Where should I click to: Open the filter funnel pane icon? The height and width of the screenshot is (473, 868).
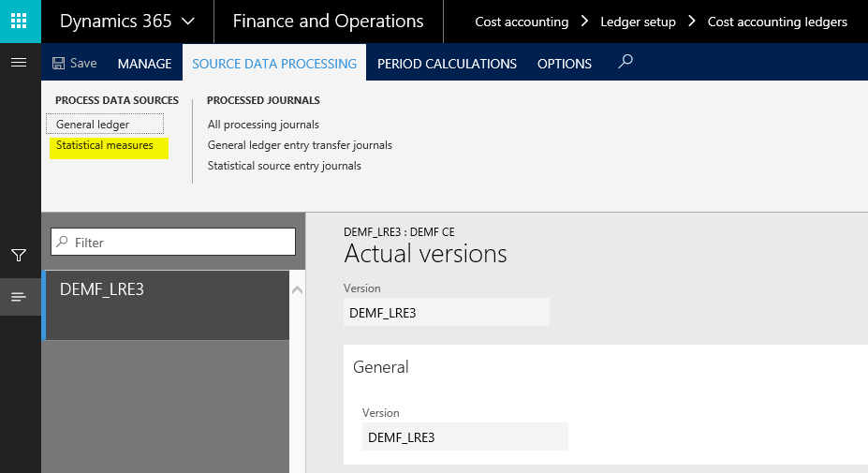pyautogui.click(x=19, y=256)
